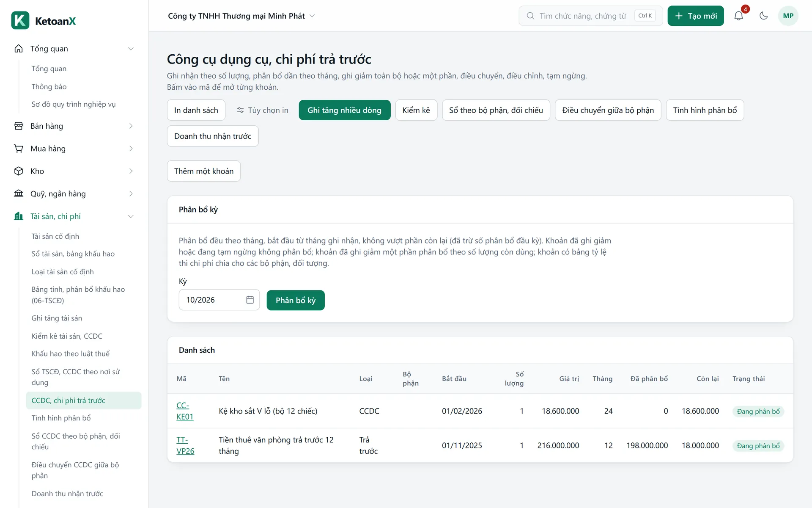
Task: Open Tài sản cố định menu item
Action: [55, 236]
